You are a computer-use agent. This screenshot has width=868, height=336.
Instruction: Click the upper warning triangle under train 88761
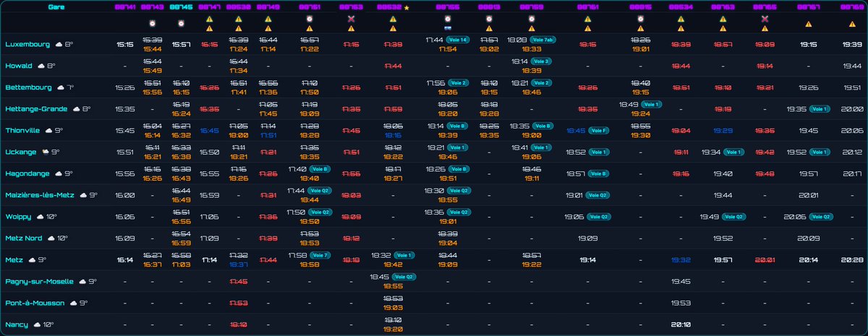(x=587, y=20)
